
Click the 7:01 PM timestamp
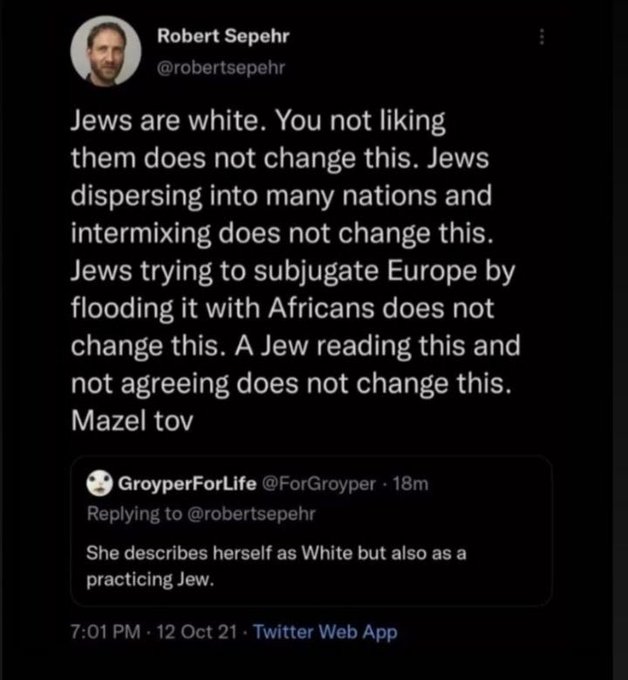pos(104,632)
